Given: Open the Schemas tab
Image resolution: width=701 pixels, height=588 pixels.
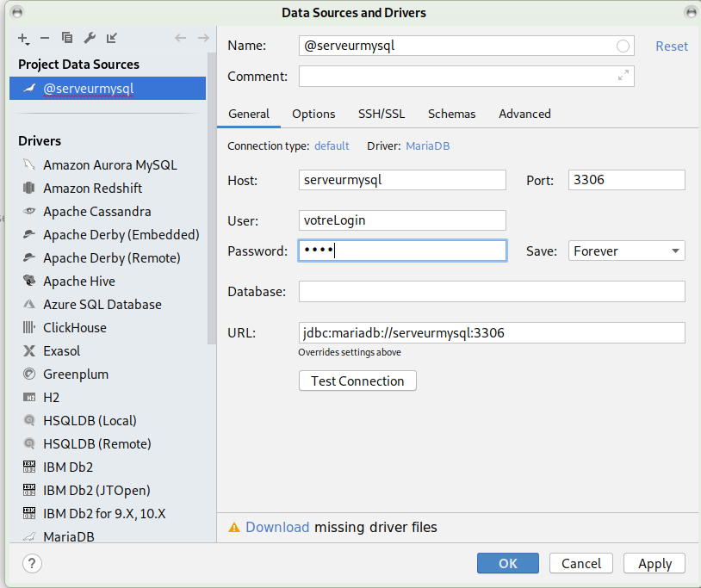Looking at the screenshot, I should 451,114.
